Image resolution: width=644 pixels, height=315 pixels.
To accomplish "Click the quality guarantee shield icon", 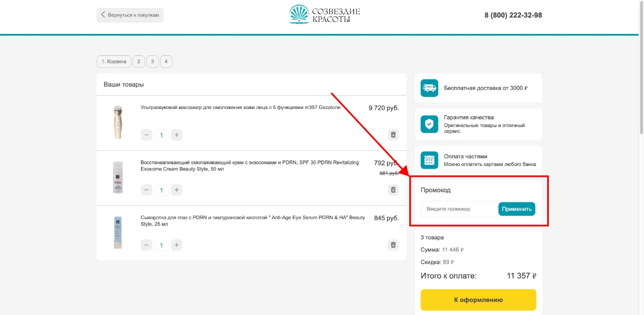I will [x=429, y=124].
